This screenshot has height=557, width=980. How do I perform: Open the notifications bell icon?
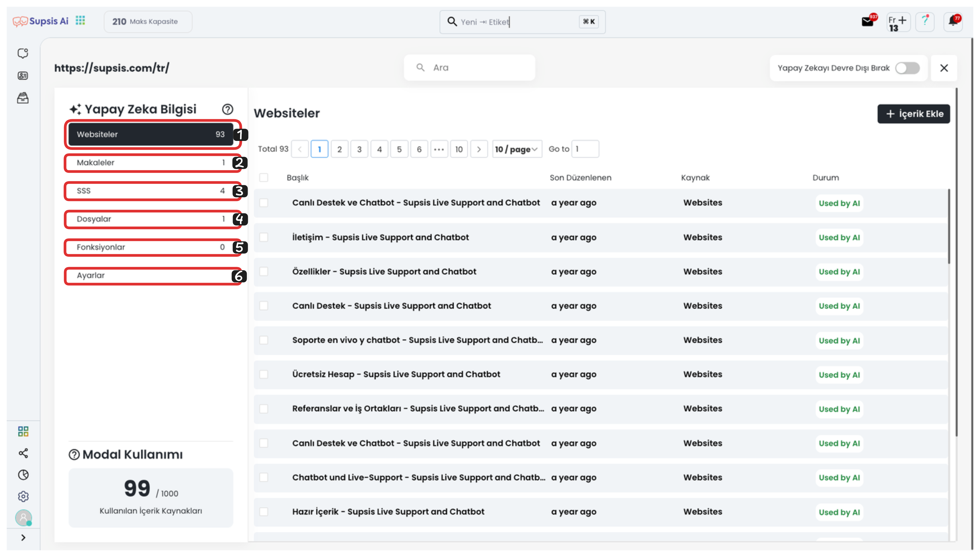click(x=953, y=21)
